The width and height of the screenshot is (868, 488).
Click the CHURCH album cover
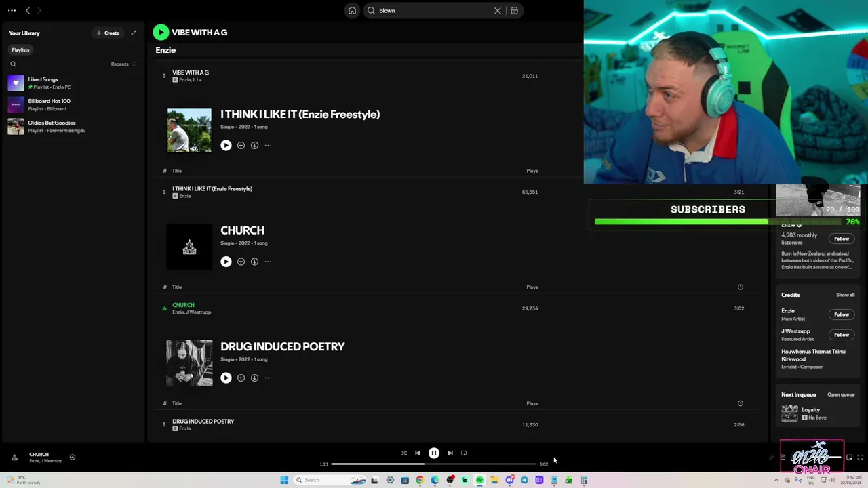coord(189,247)
